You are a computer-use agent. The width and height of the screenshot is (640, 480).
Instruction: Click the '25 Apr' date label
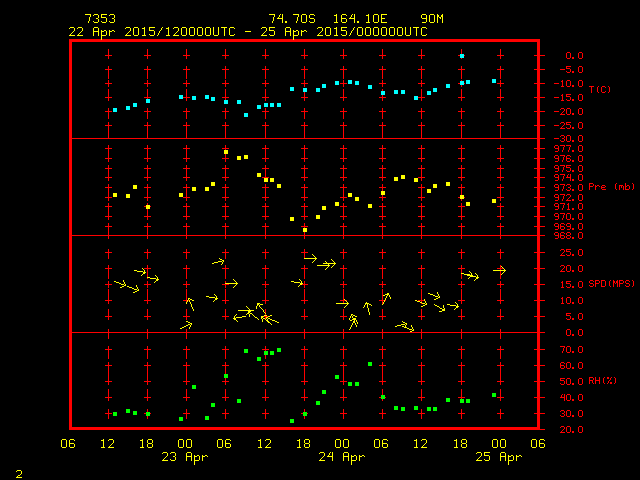(x=499, y=457)
